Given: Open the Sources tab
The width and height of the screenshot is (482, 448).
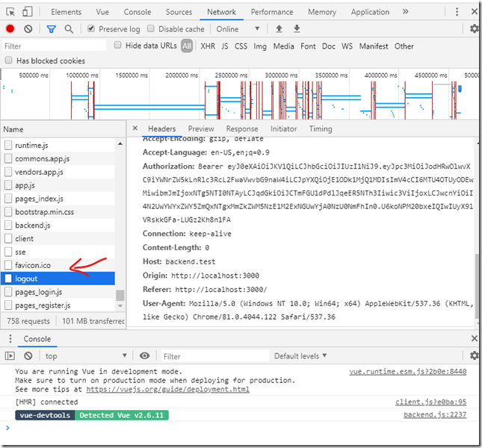Looking at the screenshot, I should point(179,12).
